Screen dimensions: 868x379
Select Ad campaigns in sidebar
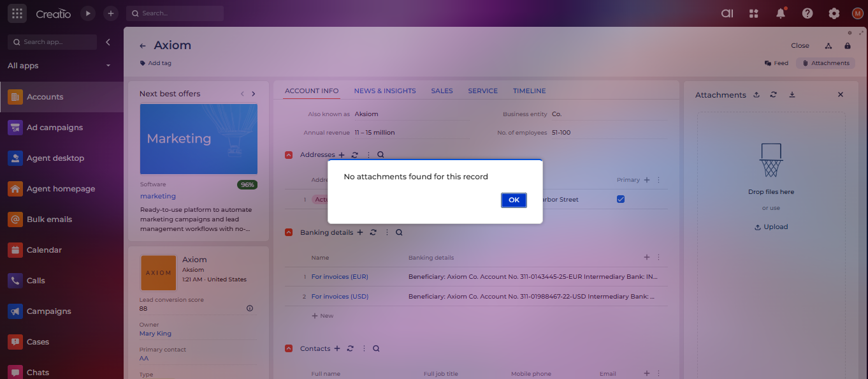point(55,128)
